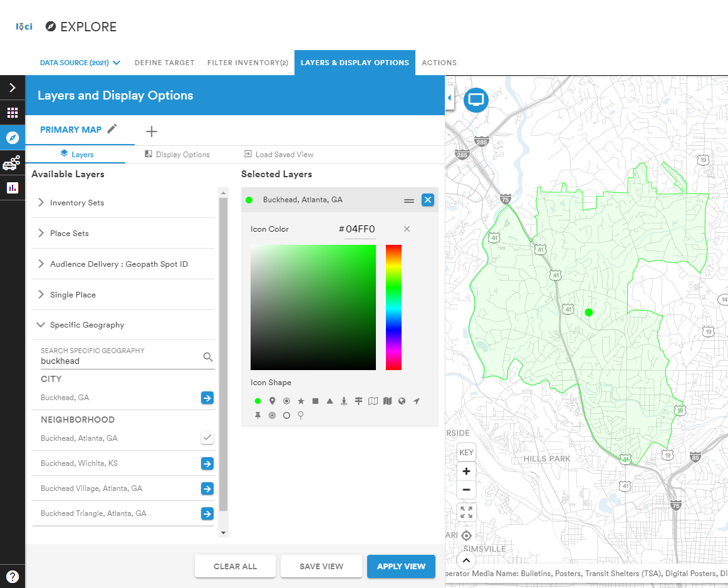The width and height of the screenshot is (728, 588).
Task: Open Data Source (2021) dropdown
Action: click(x=80, y=63)
